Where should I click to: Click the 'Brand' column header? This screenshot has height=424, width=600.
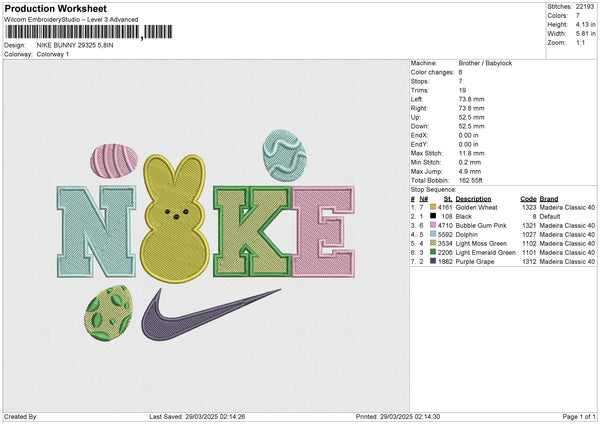[x=549, y=199]
